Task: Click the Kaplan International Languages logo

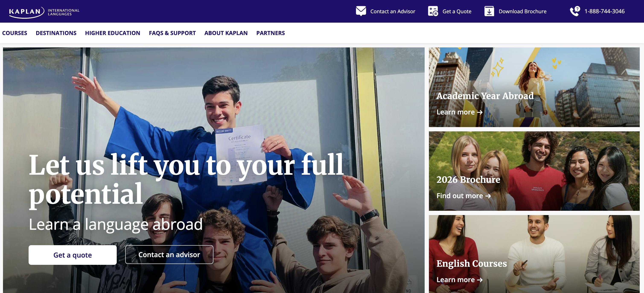Action: pos(44,12)
